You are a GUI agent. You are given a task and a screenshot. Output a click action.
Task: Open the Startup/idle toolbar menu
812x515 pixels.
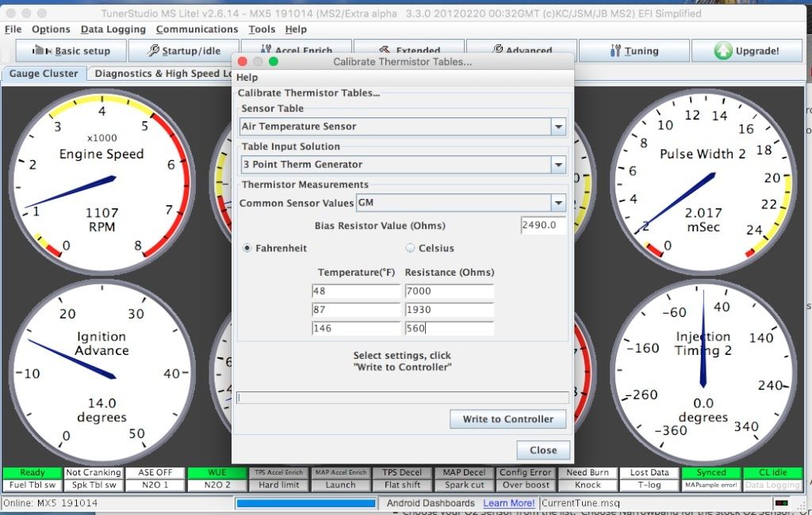pyautogui.click(x=183, y=51)
